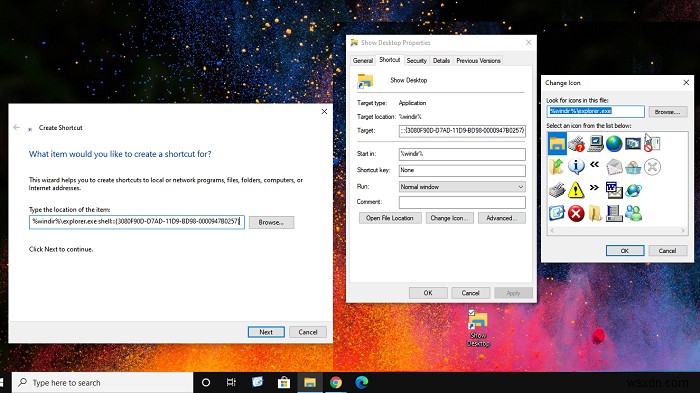This screenshot has height=393, width=700.
Task: Open File Explorer from taskbar
Action: tap(310, 383)
